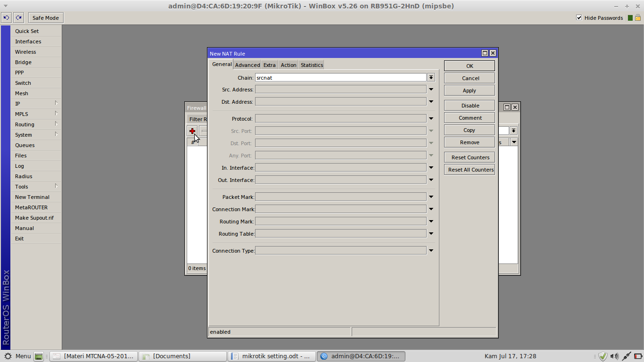
Task: Open New Terminal in sidebar menu
Action: (x=36, y=197)
